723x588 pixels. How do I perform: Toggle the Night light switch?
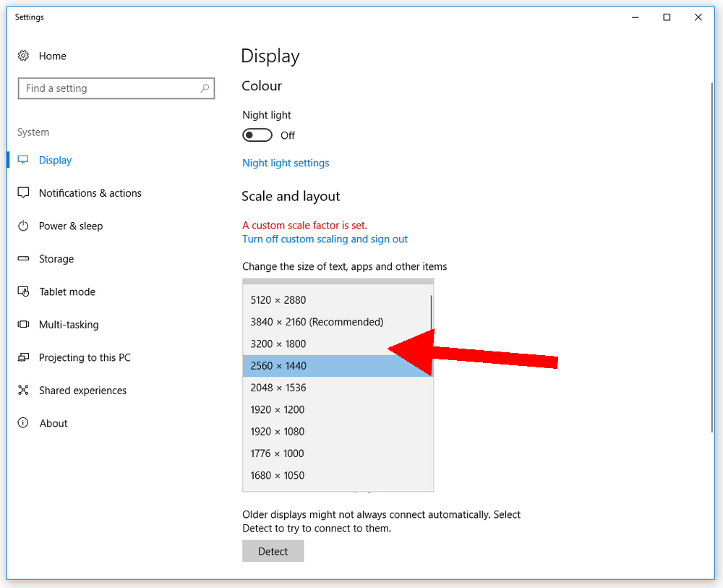(257, 135)
